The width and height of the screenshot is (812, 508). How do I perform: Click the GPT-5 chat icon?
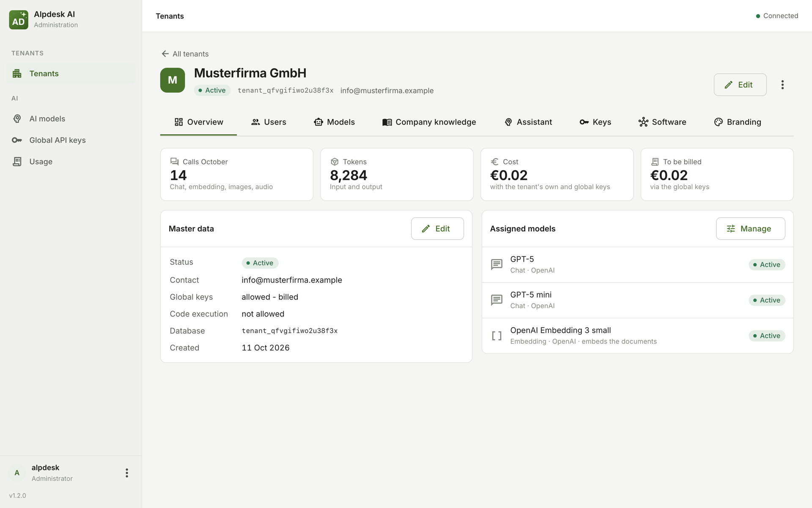[497, 265]
